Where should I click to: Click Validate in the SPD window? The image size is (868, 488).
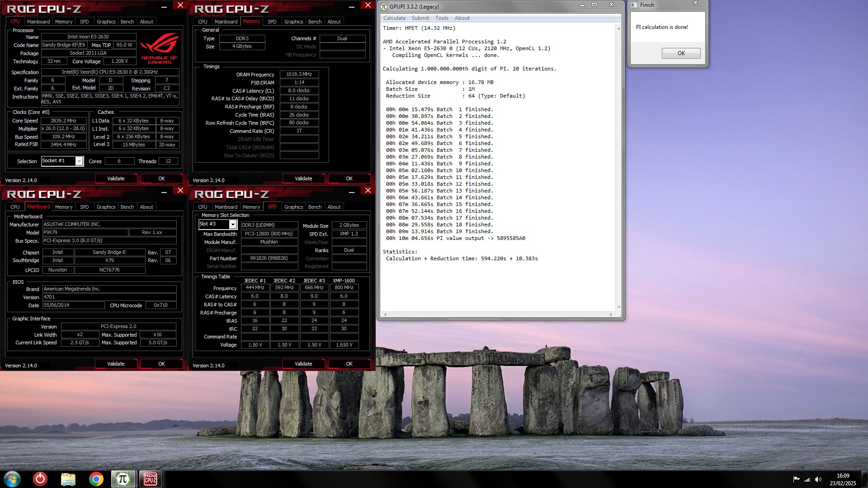point(303,364)
